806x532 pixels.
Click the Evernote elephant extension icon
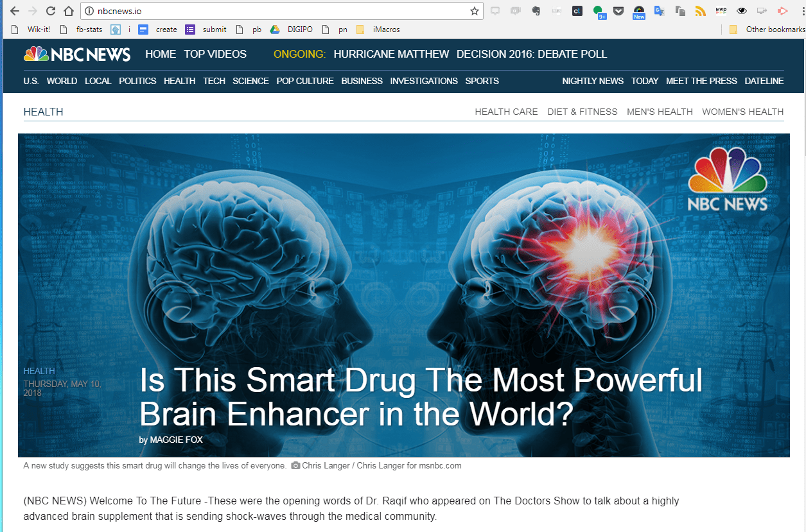pyautogui.click(x=536, y=11)
